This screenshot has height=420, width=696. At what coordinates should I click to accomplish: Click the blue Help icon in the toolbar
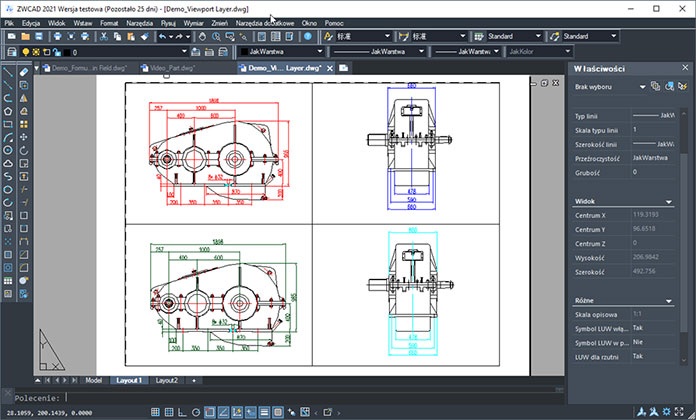click(x=308, y=36)
